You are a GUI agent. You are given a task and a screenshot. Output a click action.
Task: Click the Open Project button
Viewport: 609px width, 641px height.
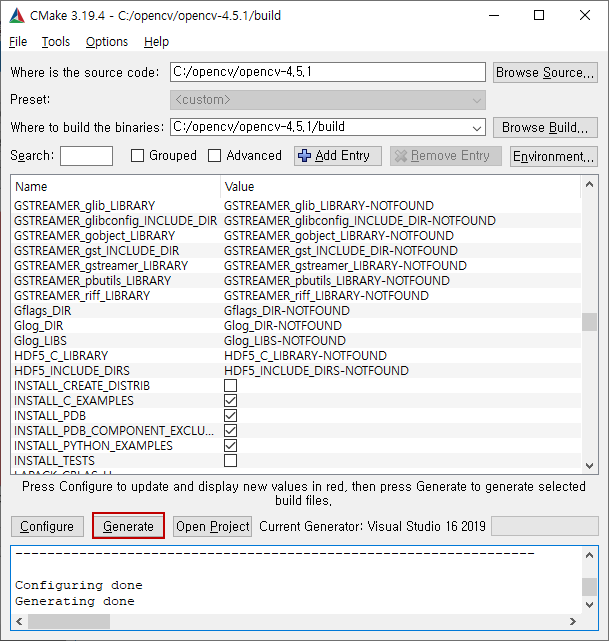tap(212, 526)
